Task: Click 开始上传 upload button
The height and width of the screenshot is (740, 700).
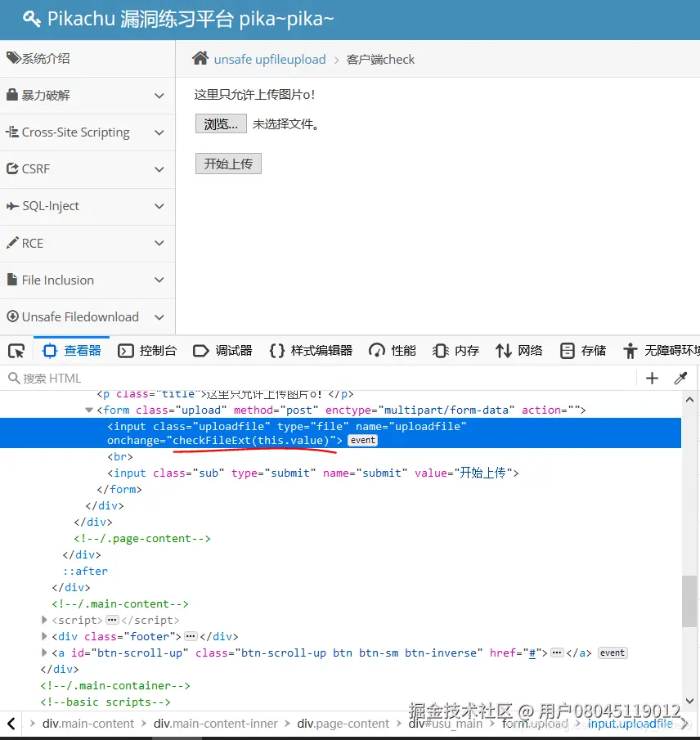Action: (228, 164)
